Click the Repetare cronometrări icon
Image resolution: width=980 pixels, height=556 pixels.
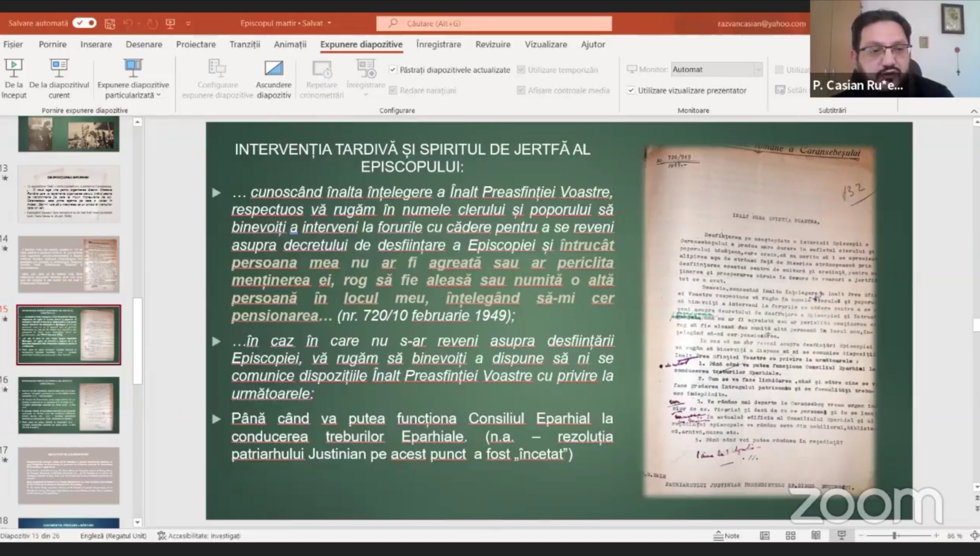322,68
